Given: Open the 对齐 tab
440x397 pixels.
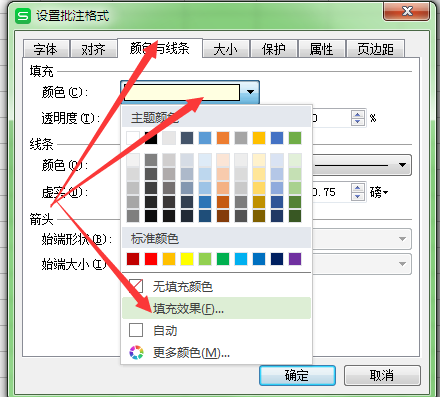Looking at the screenshot, I should pyautogui.click(x=94, y=49).
